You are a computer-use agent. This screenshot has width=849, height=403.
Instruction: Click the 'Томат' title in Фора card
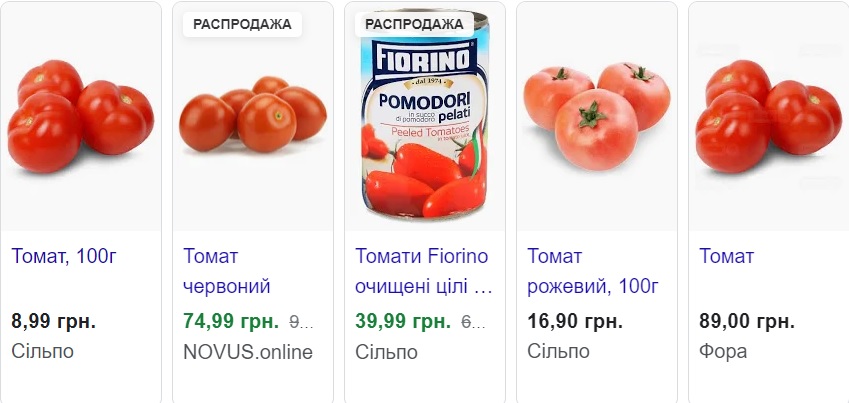(x=727, y=256)
